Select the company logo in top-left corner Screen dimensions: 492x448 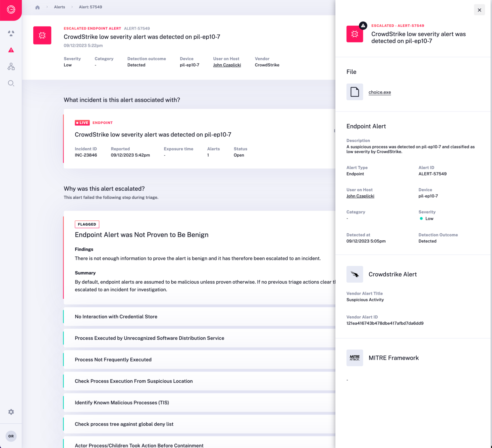[x=11, y=10]
